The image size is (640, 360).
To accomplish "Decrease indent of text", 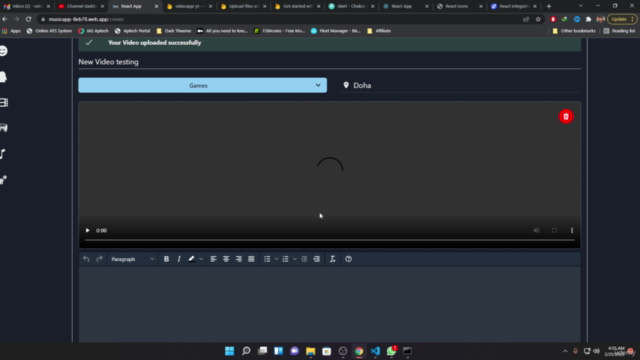I will pyautogui.click(x=304, y=259).
